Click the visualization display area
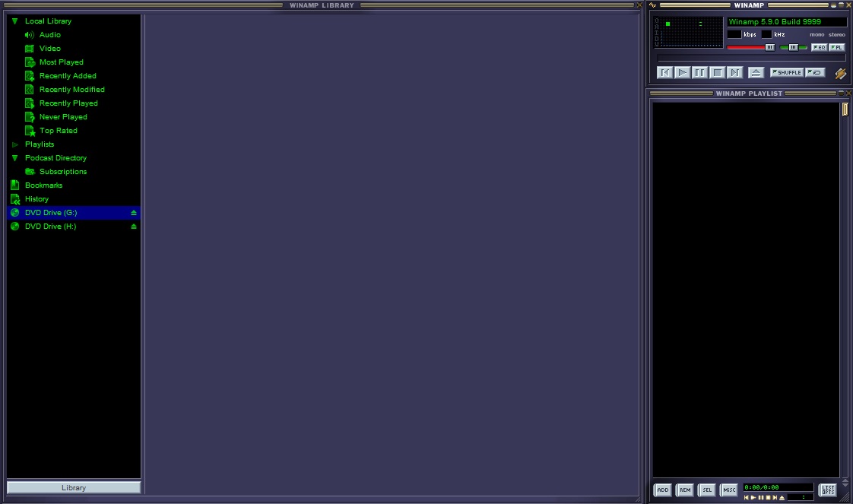 click(x=689, y=33)
